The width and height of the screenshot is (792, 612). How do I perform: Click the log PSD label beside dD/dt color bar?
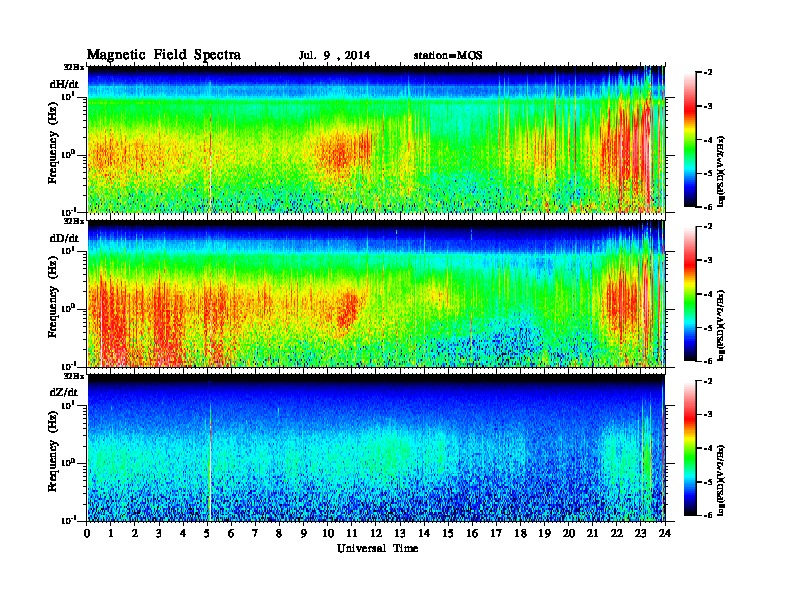(722, 325)
